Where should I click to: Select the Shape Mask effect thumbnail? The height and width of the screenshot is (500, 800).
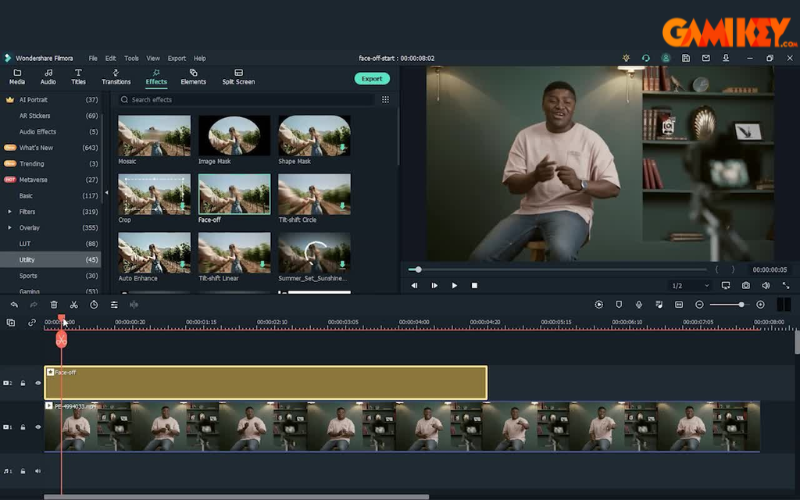pyautogui.click(x=314, y=136)
